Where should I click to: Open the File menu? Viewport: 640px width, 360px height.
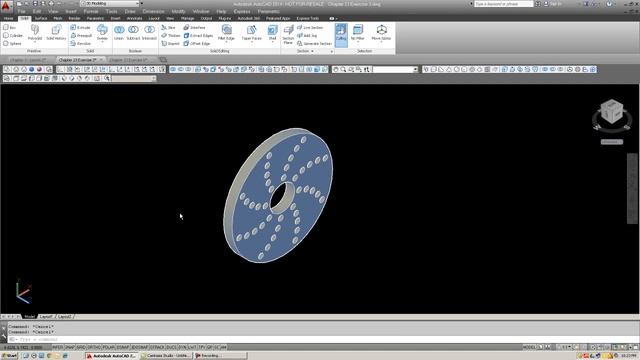coord(22,11)
